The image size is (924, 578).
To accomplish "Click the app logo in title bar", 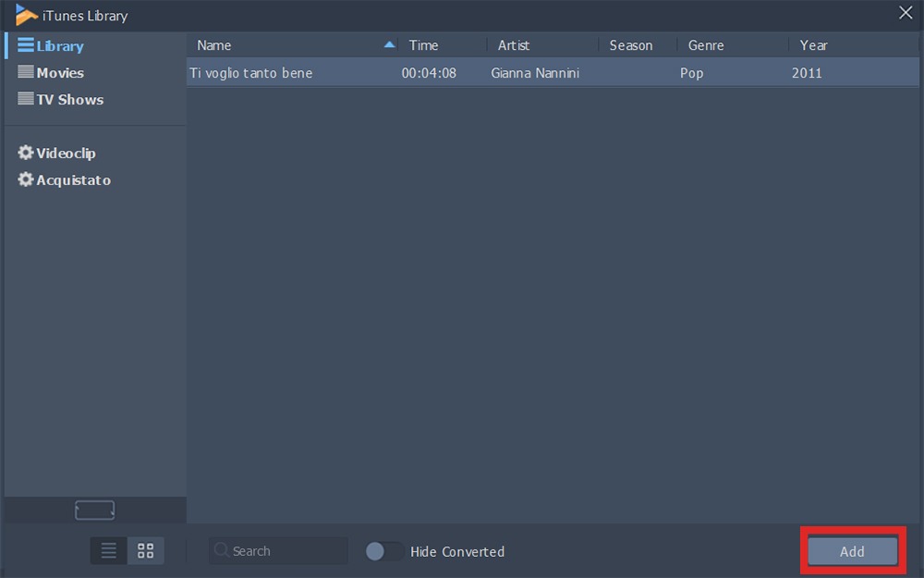I will click(26, 15).
